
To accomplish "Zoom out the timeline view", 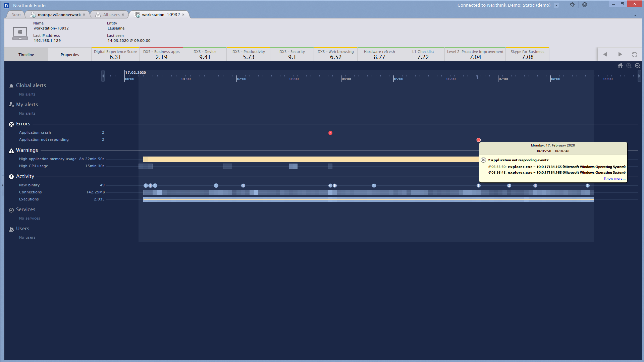I will click(638, 66).
